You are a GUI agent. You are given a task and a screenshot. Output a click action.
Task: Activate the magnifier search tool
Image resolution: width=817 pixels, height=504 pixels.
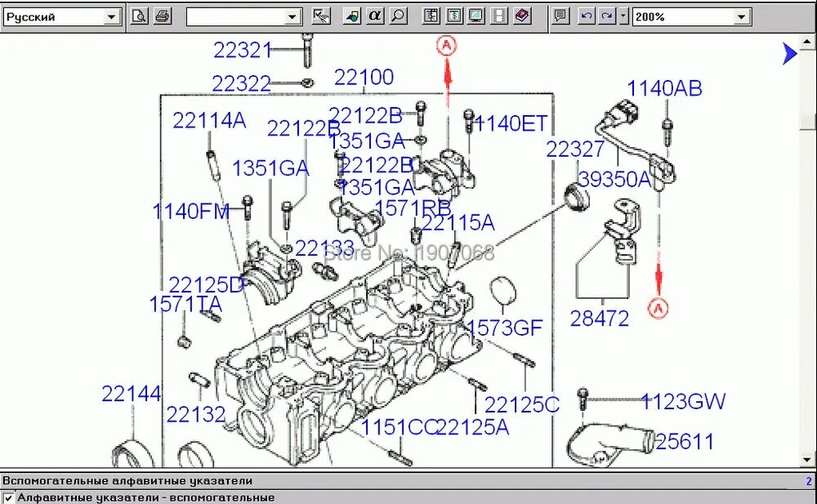pos(398,15)
